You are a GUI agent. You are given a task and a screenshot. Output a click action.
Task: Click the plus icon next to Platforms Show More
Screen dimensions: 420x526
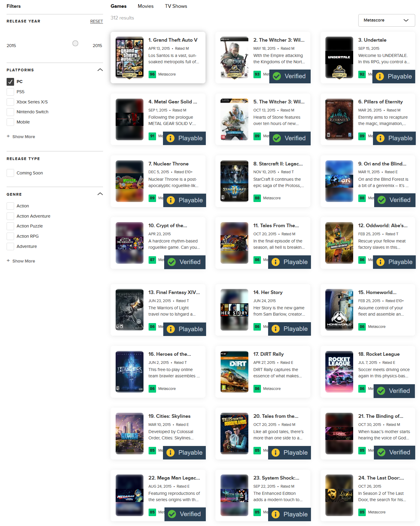pyautogui.click(x=8, y=136)
